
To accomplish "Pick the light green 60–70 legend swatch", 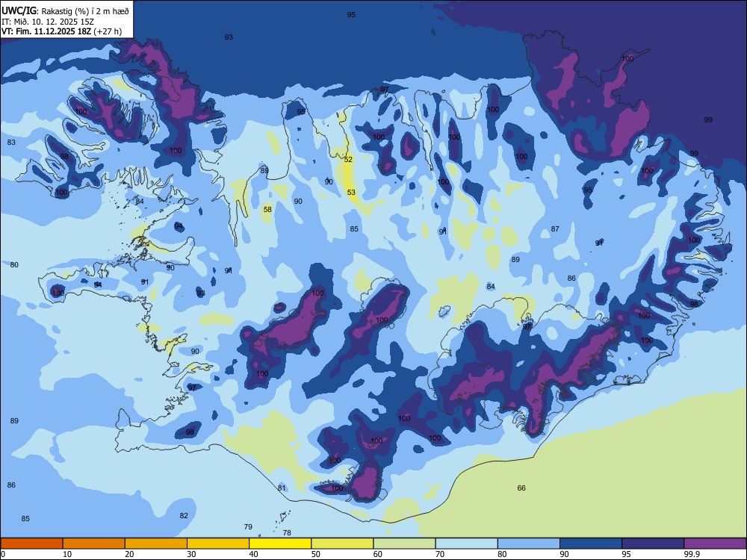I will (x=404, y=544).
